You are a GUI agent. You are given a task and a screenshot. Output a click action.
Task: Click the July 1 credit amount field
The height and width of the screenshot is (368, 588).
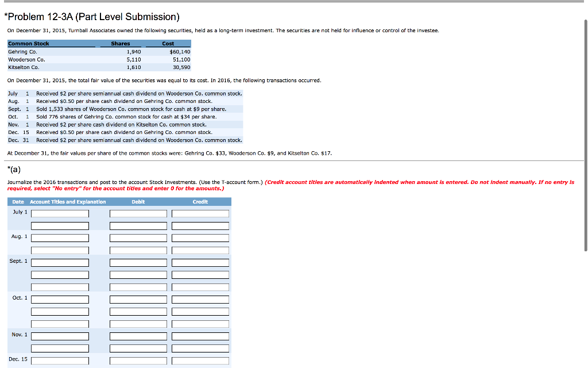(200, 213)
